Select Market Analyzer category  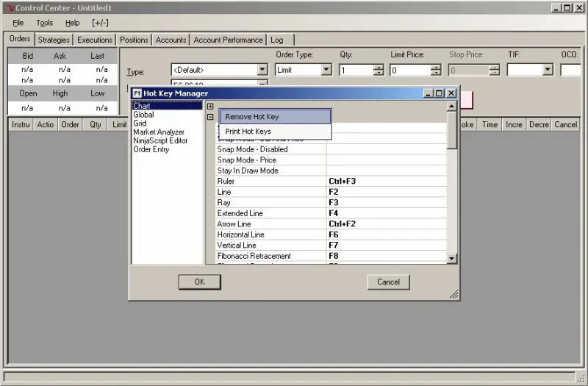(x=159, y=132)
